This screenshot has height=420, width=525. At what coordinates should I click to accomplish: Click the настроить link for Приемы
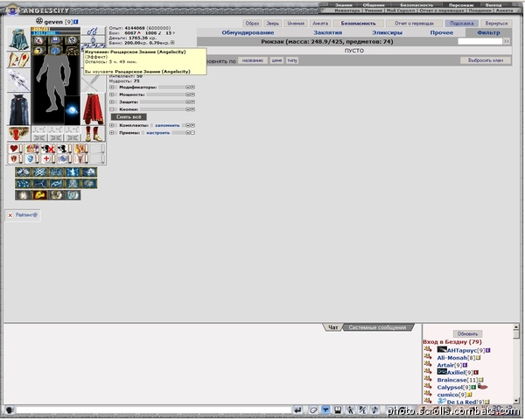pos(158,133)
